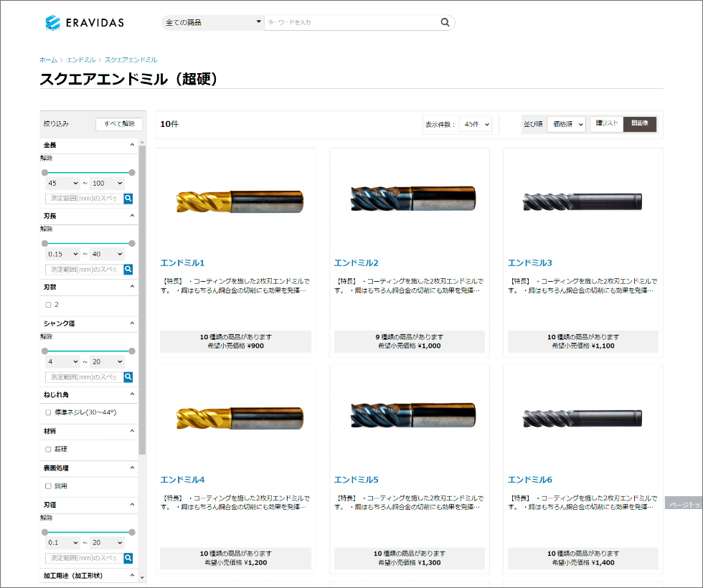Click the 刃長 測定範囲(mm) spec input
The height and width of the screenshot is (588, 703).
click(85, 269)
